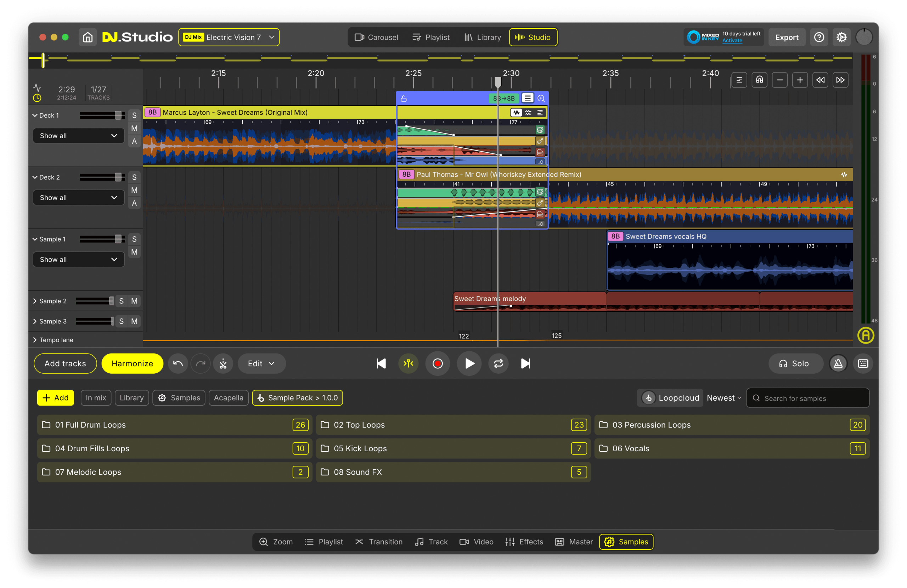Click the record button
Viewport: 907px width, 588px height.
(x=438, y=363)
